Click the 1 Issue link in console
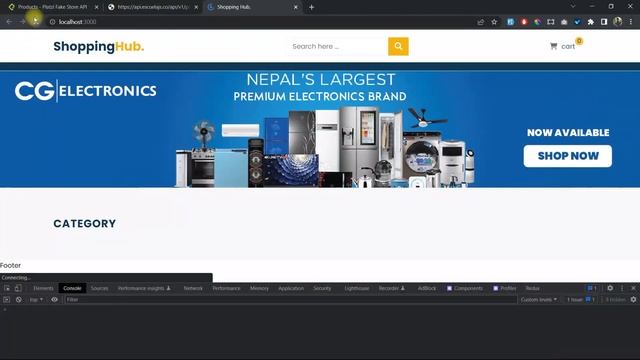The image size is (640, 360). pos(580,300)
